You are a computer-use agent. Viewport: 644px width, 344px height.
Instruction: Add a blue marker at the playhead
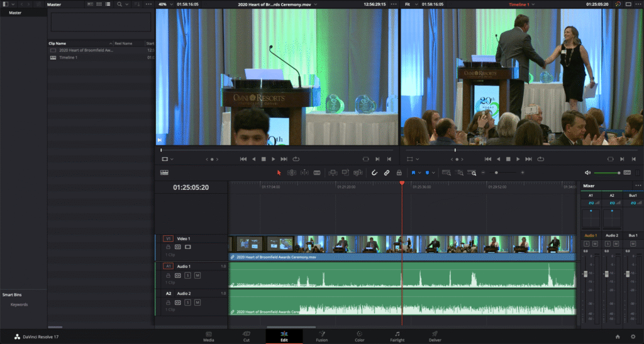(x=427, y=173)
